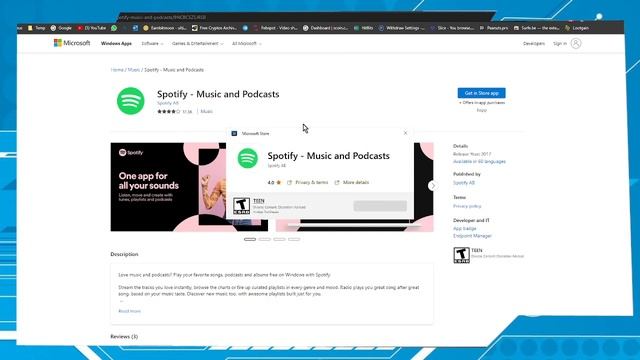The height and width of the screenshot is (360, 640).
Task: Open Spotify AB link under Published by
Action: 464,183
